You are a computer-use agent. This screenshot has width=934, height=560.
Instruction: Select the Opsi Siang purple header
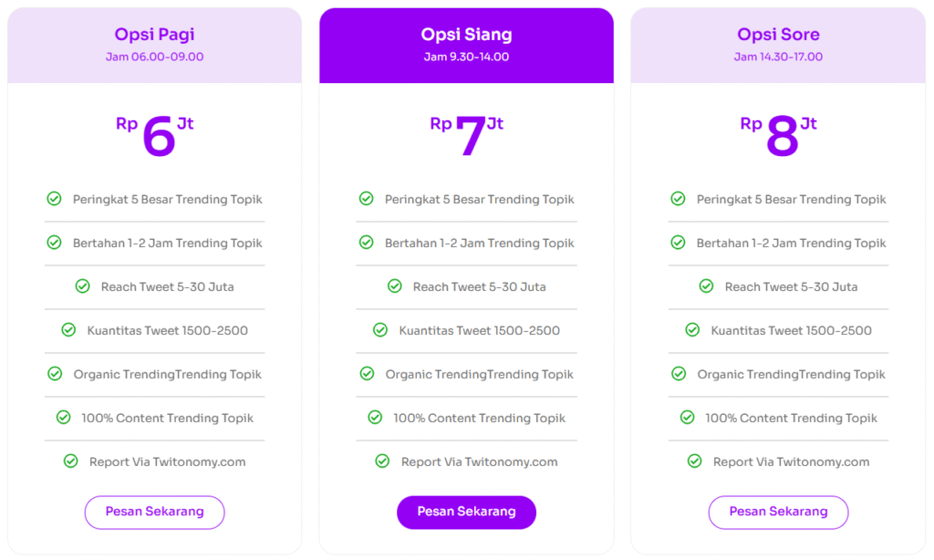click(466, 46)
